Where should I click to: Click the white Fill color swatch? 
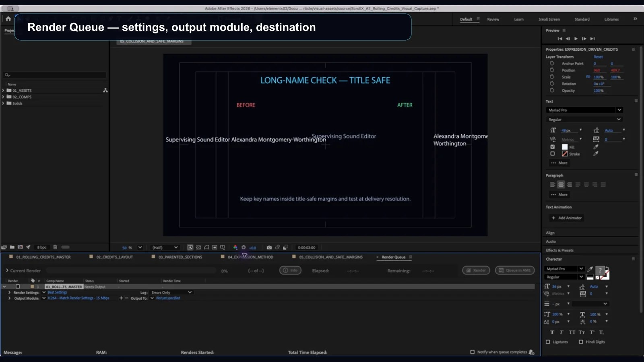[565, 147]
